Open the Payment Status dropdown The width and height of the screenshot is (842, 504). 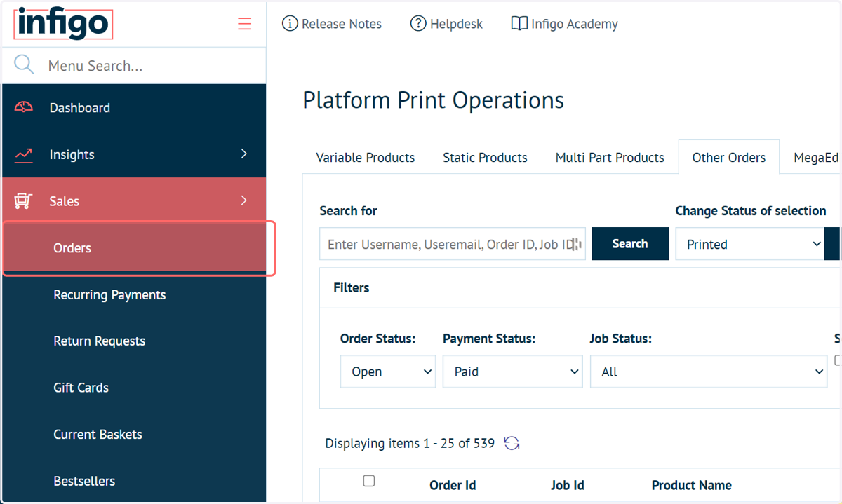[513, 372]
